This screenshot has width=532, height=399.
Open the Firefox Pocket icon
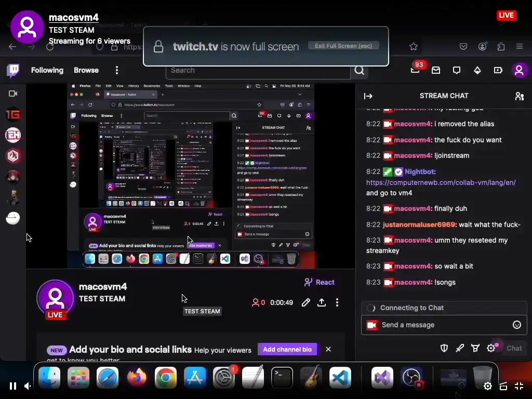click(463, 46)
